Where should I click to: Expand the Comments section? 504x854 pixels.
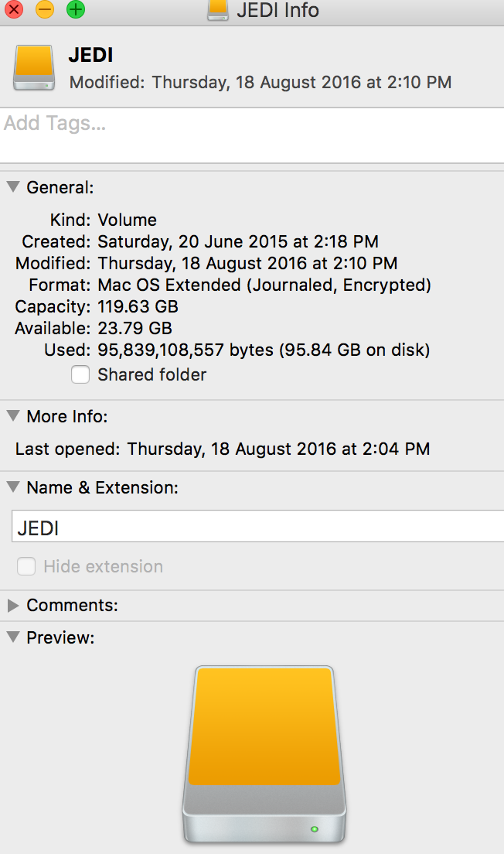[13, 605]
